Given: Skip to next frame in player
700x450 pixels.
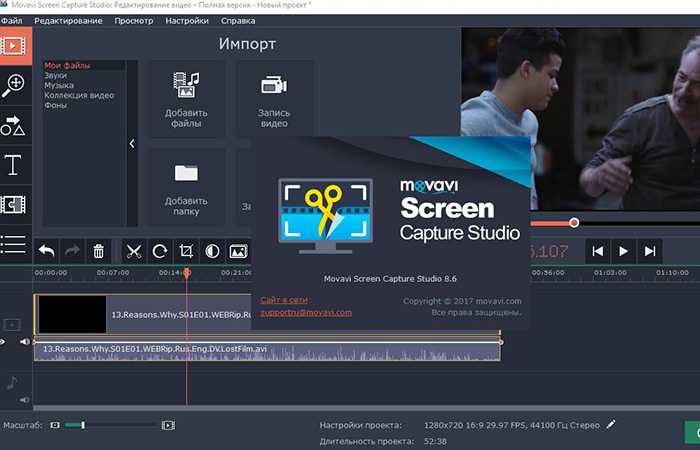Looking at the screenshot, I should [650, 251].
